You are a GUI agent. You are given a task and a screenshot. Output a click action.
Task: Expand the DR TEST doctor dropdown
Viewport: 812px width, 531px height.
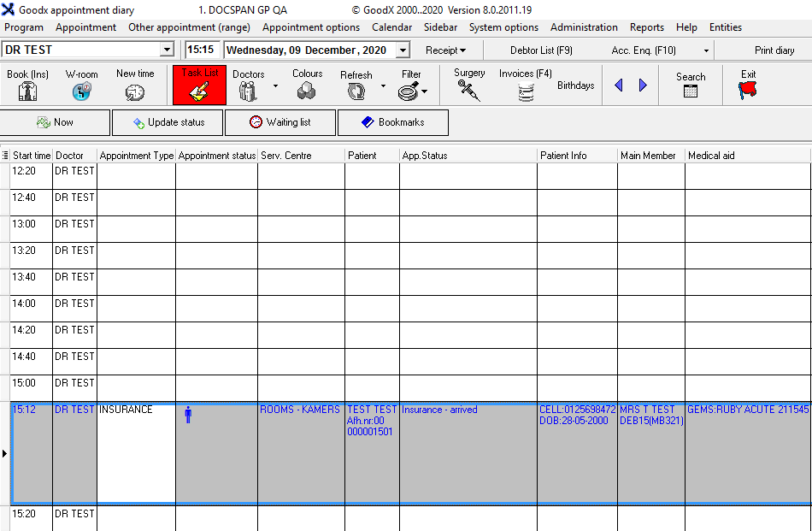click(167, 50)
